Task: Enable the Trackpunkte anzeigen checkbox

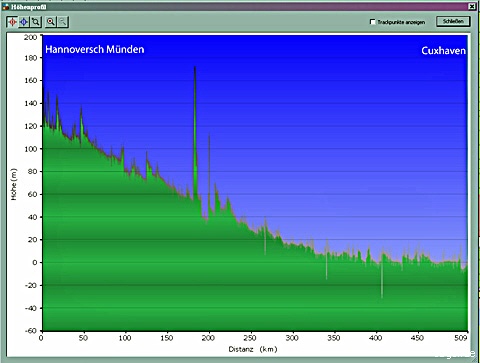Action: pos(373,22)
